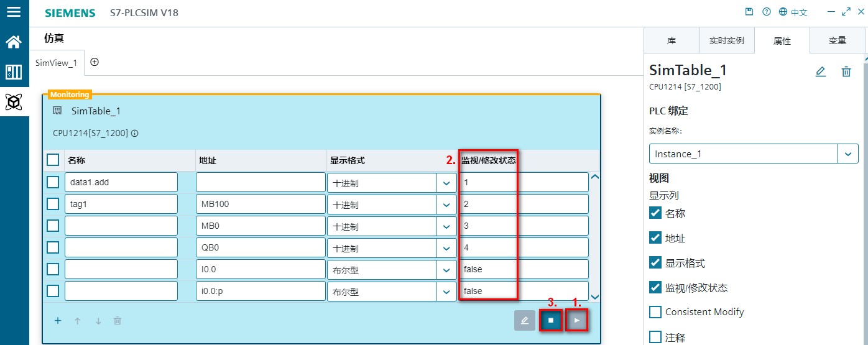The width and height of the screenshot is (868, 345).
Task: Open display format dropdown for i0.0:p row
Action: coord(446,292)
